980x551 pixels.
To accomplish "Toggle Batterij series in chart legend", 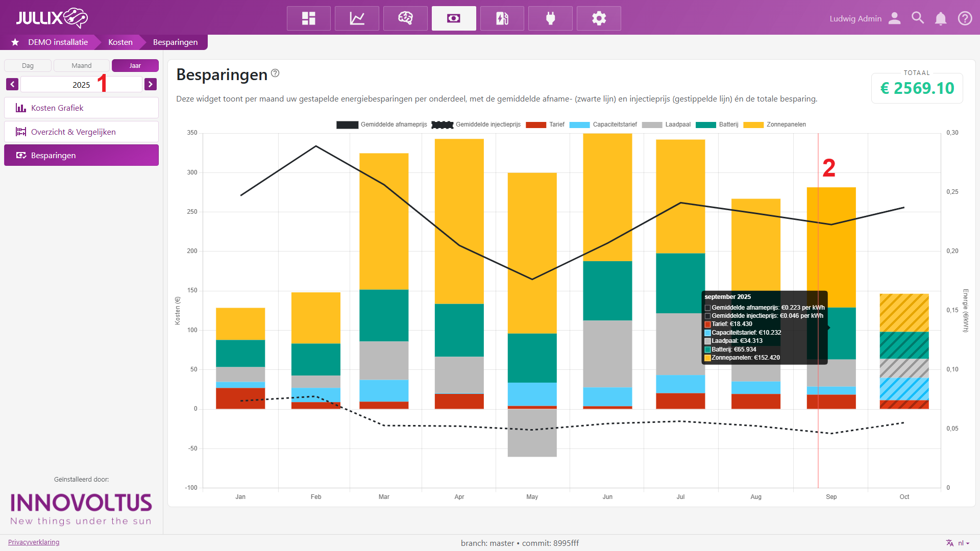I will 728,124.
